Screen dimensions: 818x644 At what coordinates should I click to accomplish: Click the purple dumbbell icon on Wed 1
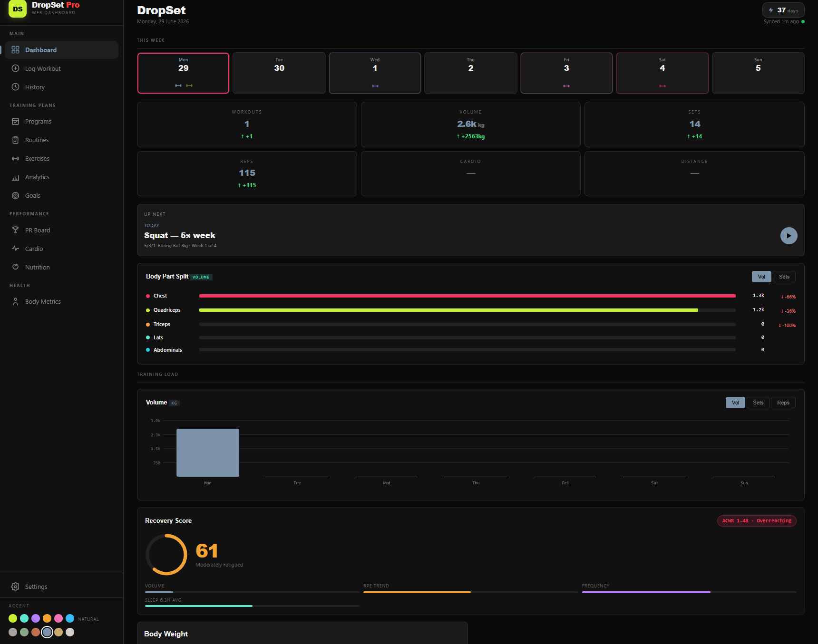coord(375,86)
